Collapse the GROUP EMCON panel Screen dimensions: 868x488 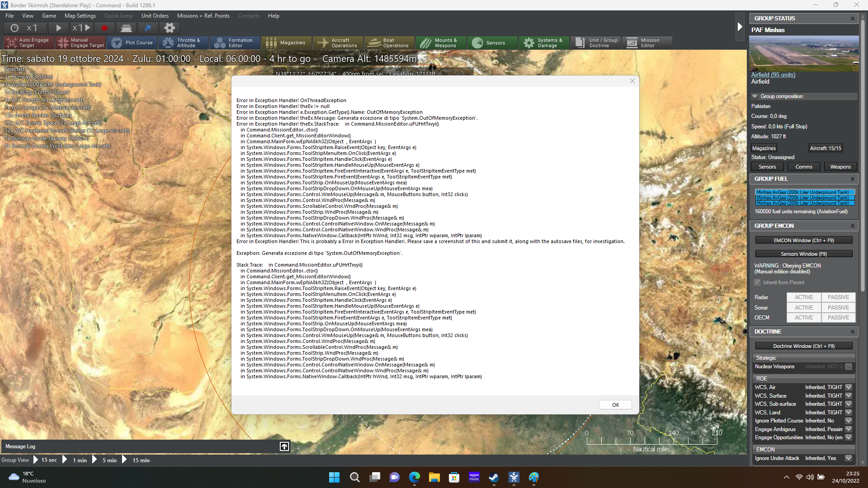coord(853,226)
